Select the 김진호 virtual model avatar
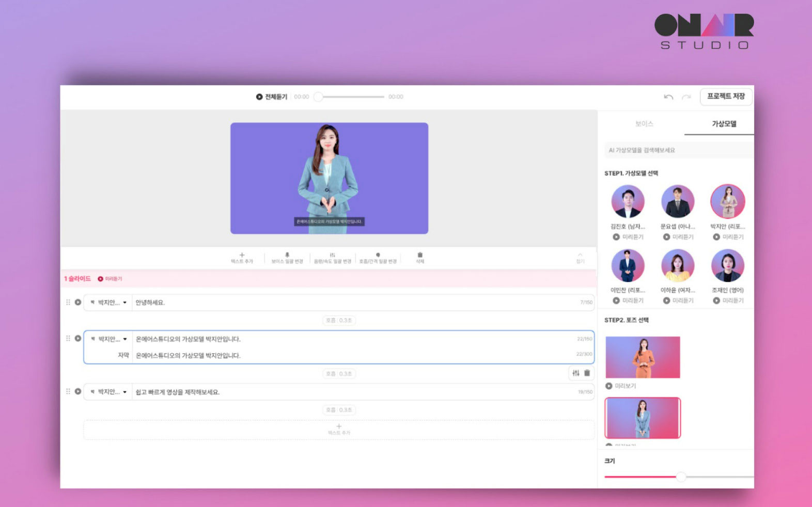 pyautogui.click(x=628, y=201)
